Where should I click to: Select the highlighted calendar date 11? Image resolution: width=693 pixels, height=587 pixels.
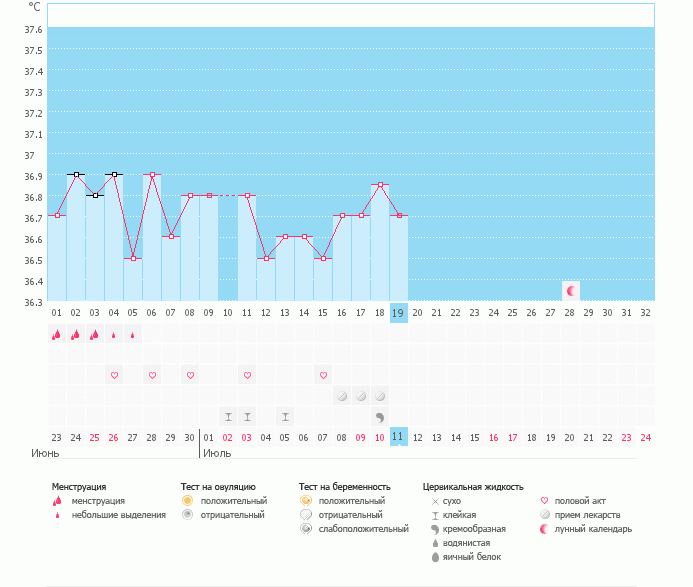(x=398, y=437)
